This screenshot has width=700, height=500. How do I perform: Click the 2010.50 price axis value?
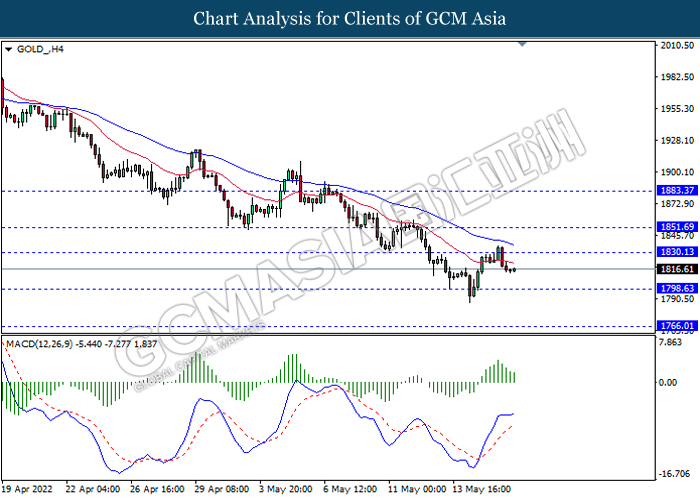tap(677, 46)
